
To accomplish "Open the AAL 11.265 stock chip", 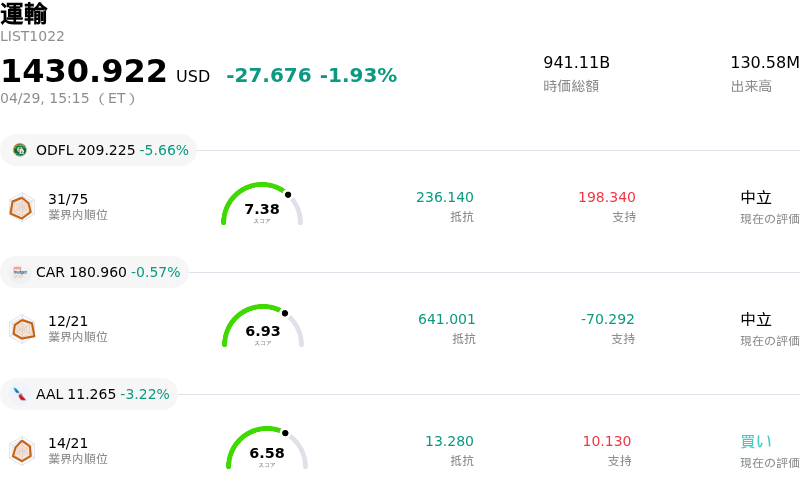I will point(90,394).
